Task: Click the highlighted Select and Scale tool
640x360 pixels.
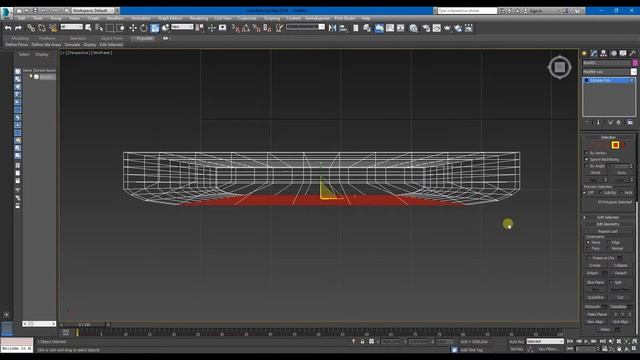Action: click(155, 28)
